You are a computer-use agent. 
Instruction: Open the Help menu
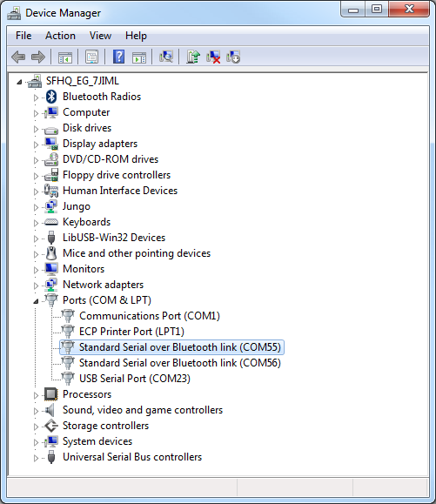[136, 36]
